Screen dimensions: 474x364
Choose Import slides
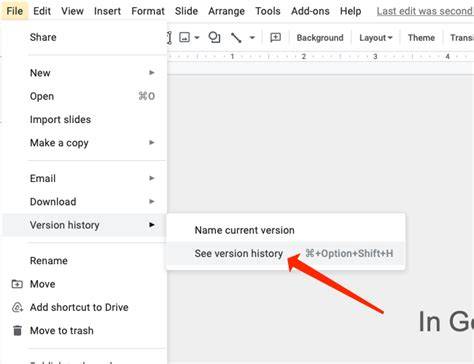coord(83,119)
